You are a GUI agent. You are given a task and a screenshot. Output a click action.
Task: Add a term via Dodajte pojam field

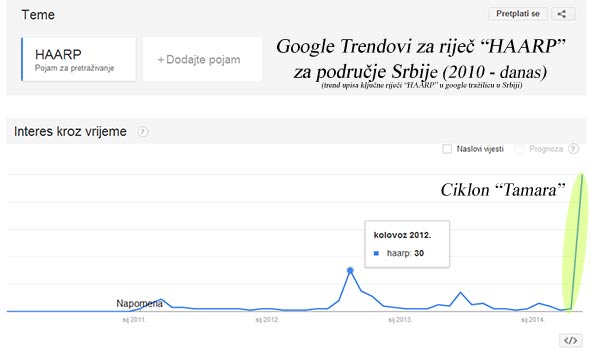coord(202,59)
